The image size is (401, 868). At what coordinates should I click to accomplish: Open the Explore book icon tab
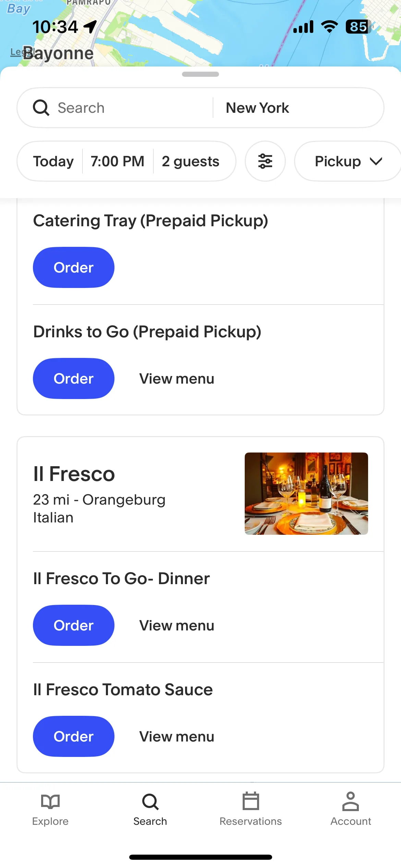coord(50,809)
